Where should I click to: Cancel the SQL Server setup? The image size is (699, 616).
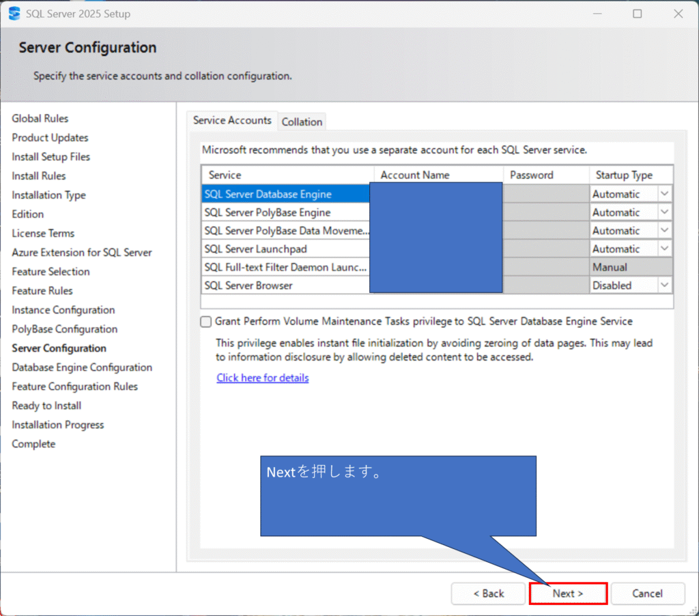coord(647,593)
